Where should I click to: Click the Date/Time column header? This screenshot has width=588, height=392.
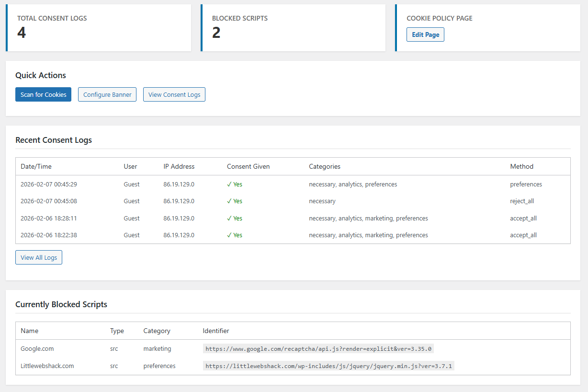click(36, 166)
